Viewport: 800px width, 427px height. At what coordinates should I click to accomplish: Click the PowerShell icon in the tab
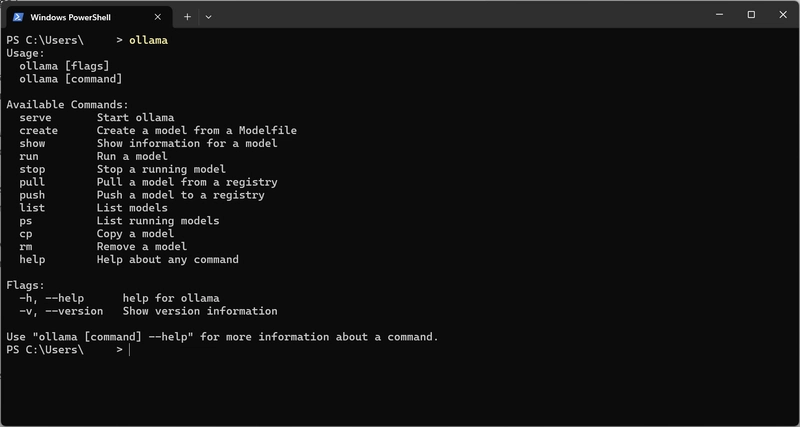17,17
